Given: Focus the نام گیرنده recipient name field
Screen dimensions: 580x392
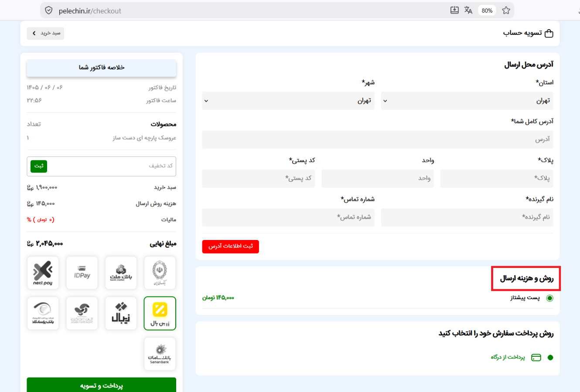Looking at the screenshot, I should (x=467, y=217).
